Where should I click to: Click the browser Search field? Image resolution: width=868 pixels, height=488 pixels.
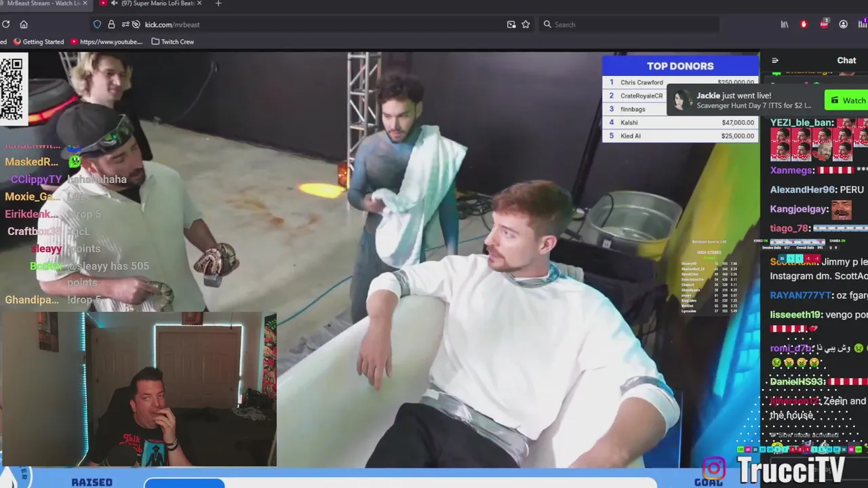pyautogui.click(x=629, y=24)
